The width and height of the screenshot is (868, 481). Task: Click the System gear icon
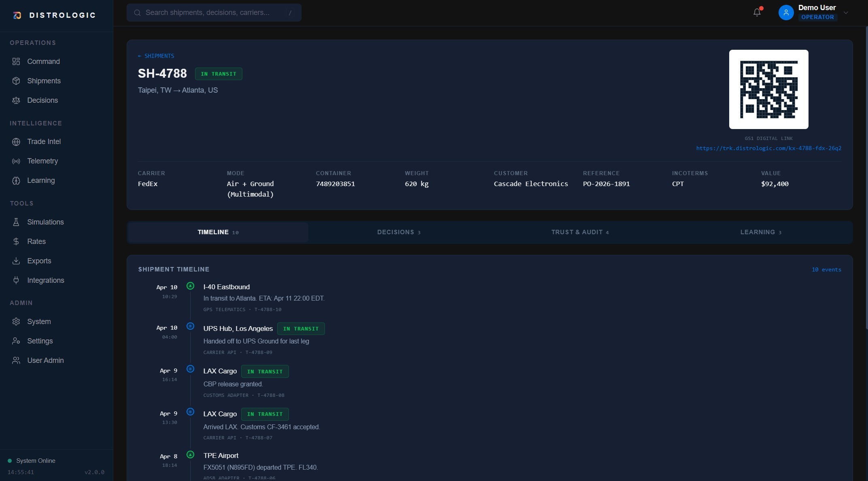click(x=16, y=322)
